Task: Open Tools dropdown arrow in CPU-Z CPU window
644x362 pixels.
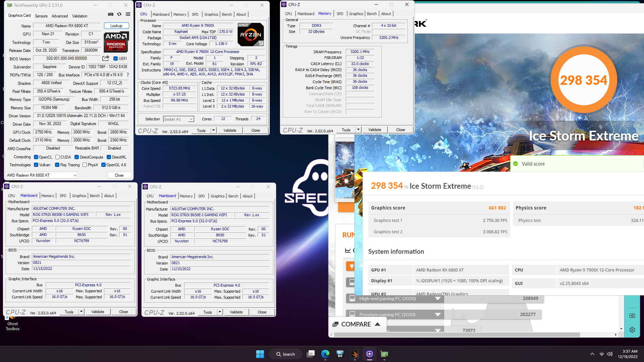Action: (x=213, y=130)
